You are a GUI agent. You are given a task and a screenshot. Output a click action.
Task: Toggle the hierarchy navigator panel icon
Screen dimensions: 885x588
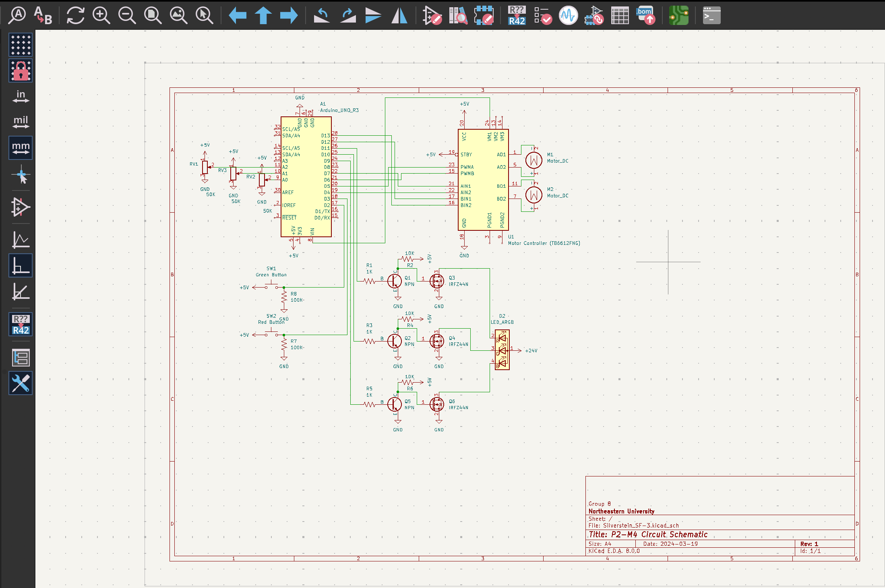(x=21, y=357)
